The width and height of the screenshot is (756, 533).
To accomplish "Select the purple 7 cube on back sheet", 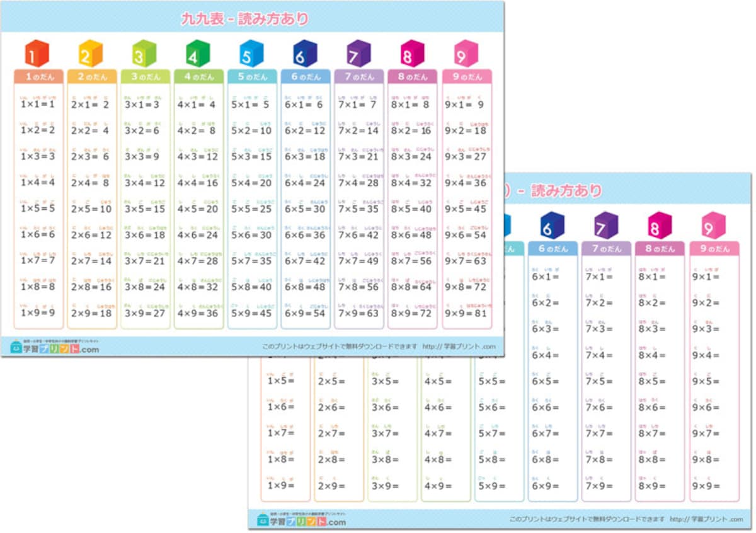I will [605, 226].
